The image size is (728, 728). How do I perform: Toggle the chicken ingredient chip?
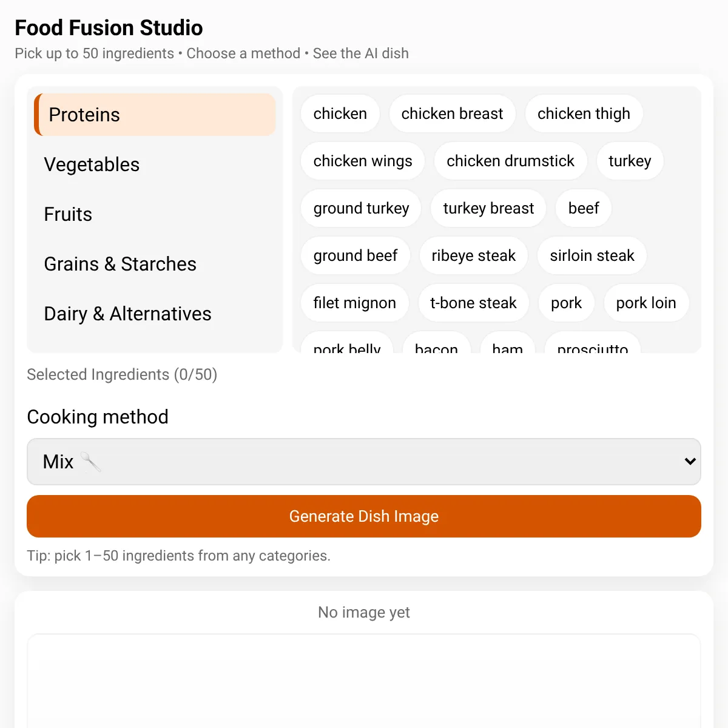coord(340,113)
